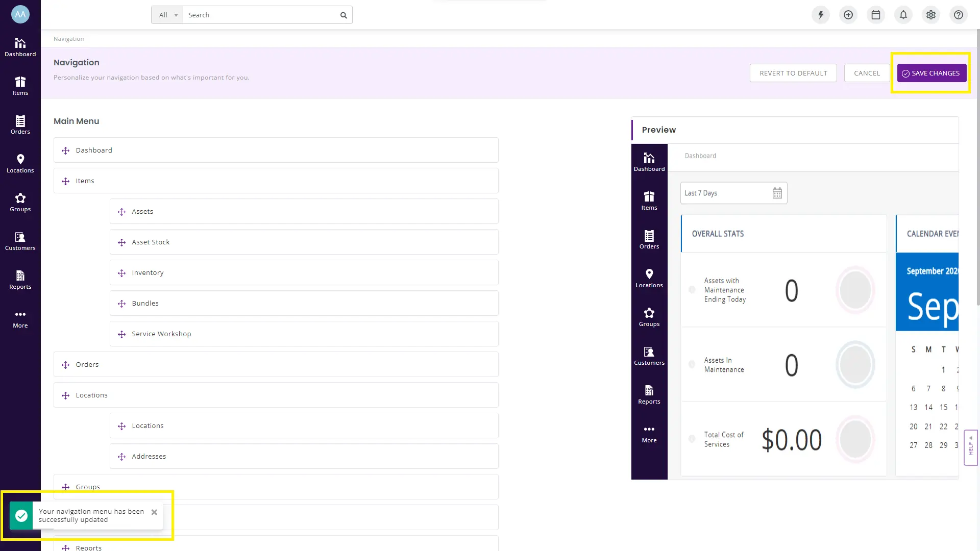Click the plus circle add icon
This screenshot has height=551, width=980.
pyautogui.click(x=848, y=15)
